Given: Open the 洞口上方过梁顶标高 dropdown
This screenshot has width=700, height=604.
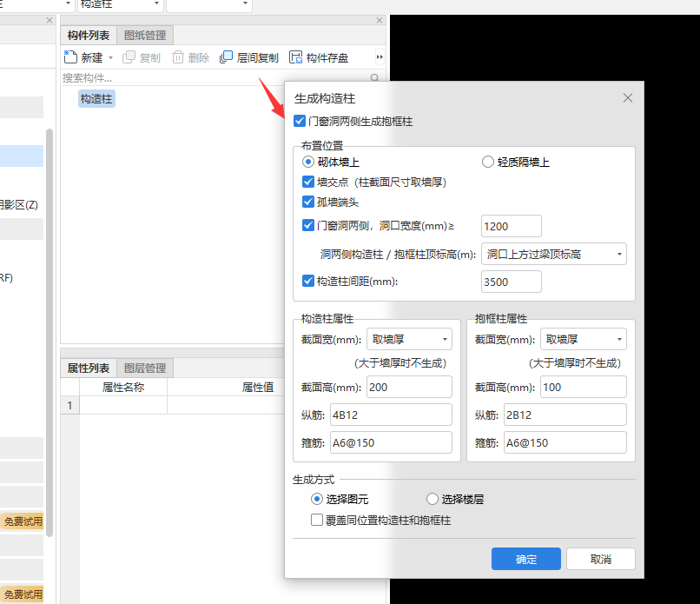Looking at the screenshot, I should [x=553, y=254].
